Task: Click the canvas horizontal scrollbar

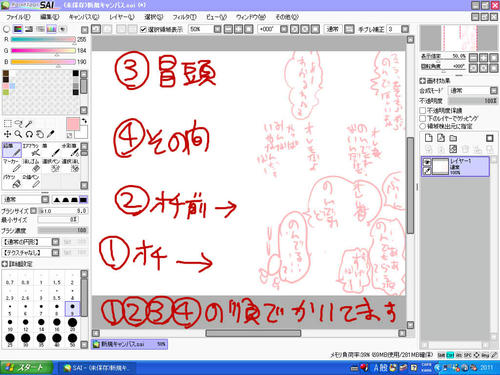Action: coord(253,333)
